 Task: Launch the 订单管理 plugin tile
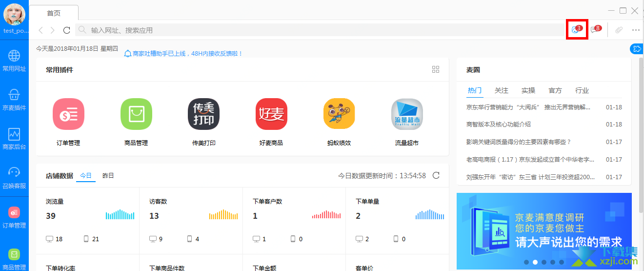point(68,122)
